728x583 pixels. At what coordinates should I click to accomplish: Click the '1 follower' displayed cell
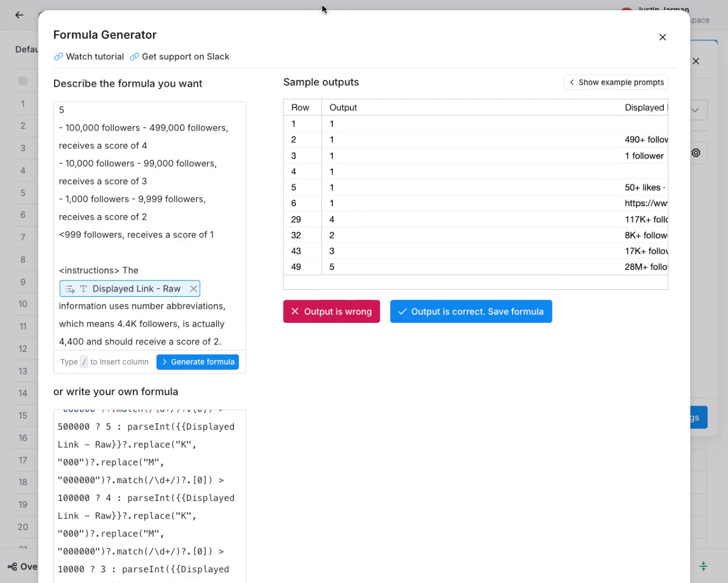644,155
